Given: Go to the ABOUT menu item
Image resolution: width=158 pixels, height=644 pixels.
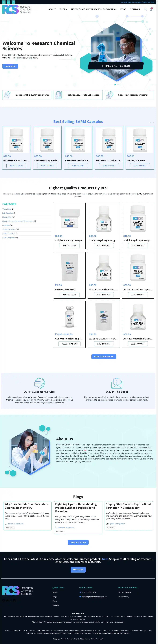Looking at the screenshot, I should click(52, 9).
